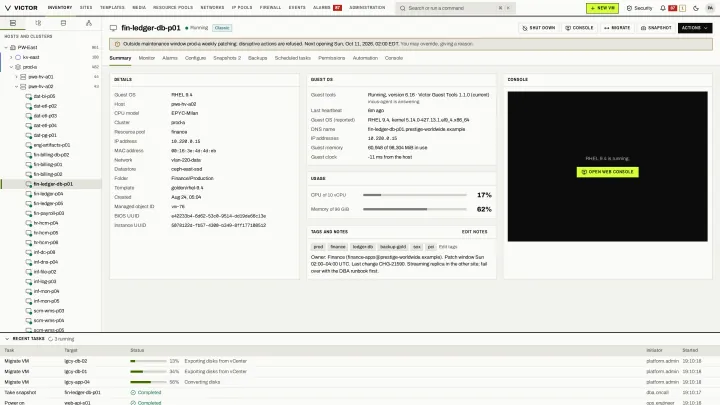Open the Actions dropdown menu
Screen dimensions: 720x405
(695, 28)
